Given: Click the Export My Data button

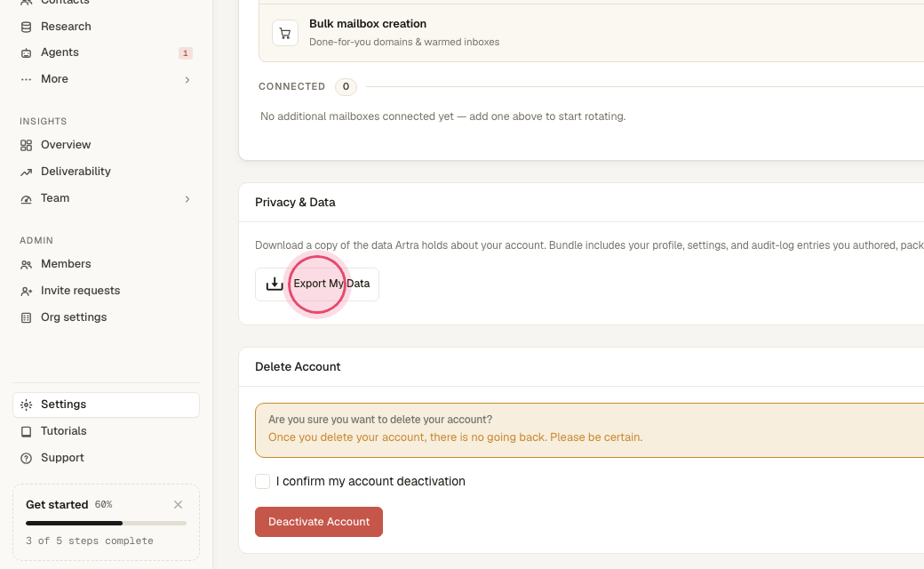Looking at the screenshot, I should 317,284.
